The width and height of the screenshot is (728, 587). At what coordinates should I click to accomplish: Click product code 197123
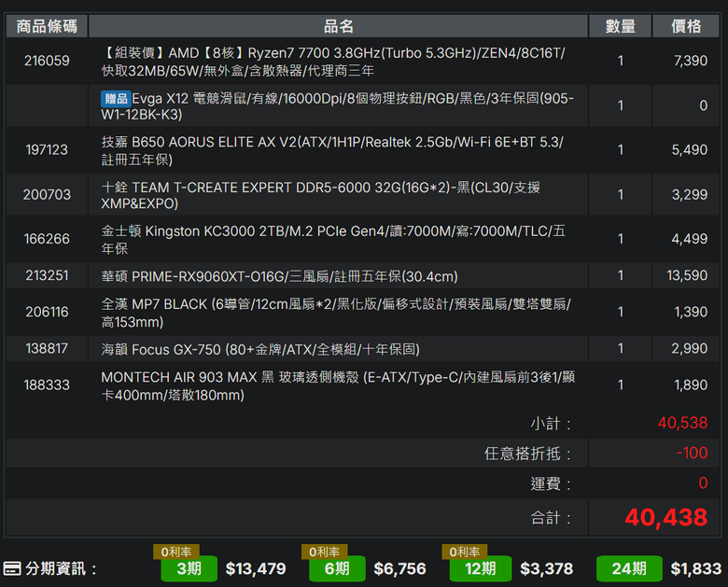(x=47, y=150)
